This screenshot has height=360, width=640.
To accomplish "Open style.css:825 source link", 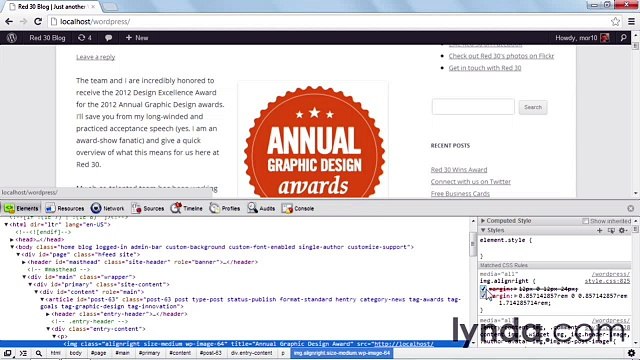I will [x=607, y=281].
